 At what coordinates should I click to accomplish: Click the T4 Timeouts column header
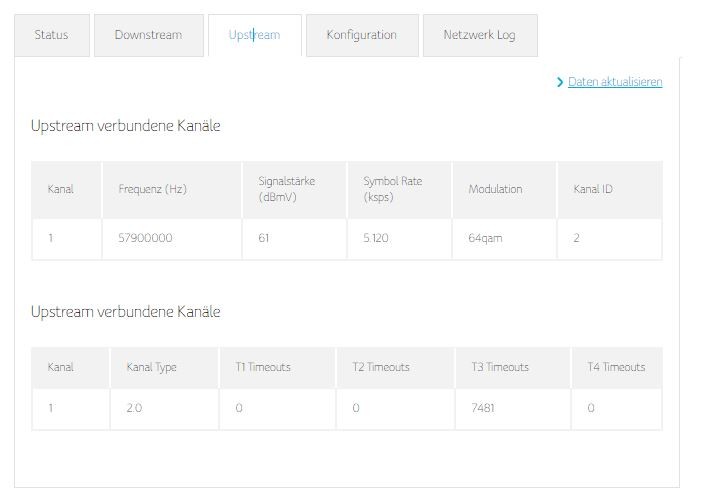tap(616, 367)
